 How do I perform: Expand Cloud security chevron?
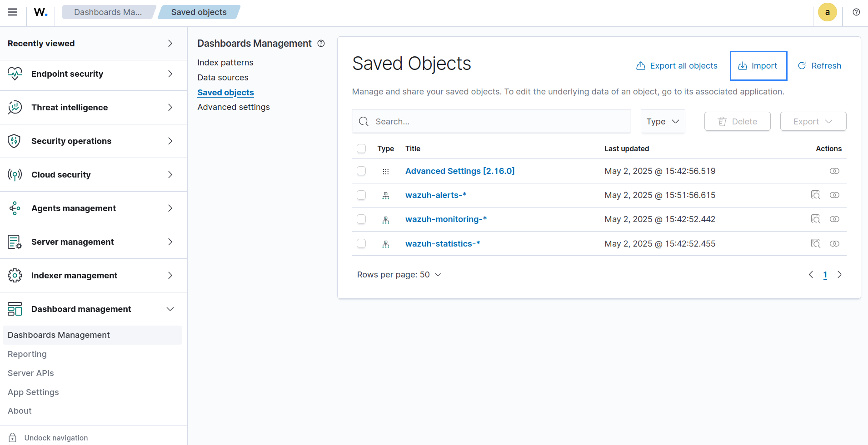pos(170,174)
